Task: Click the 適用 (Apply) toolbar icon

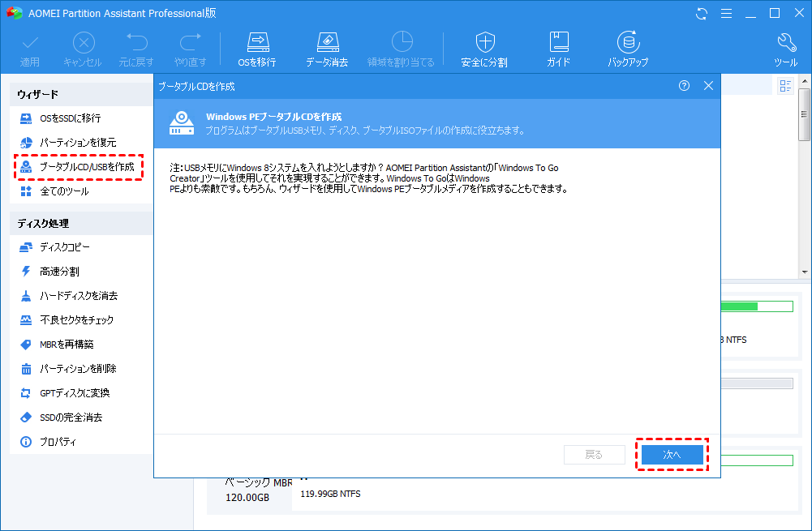Action: click(x=30, y=49)
